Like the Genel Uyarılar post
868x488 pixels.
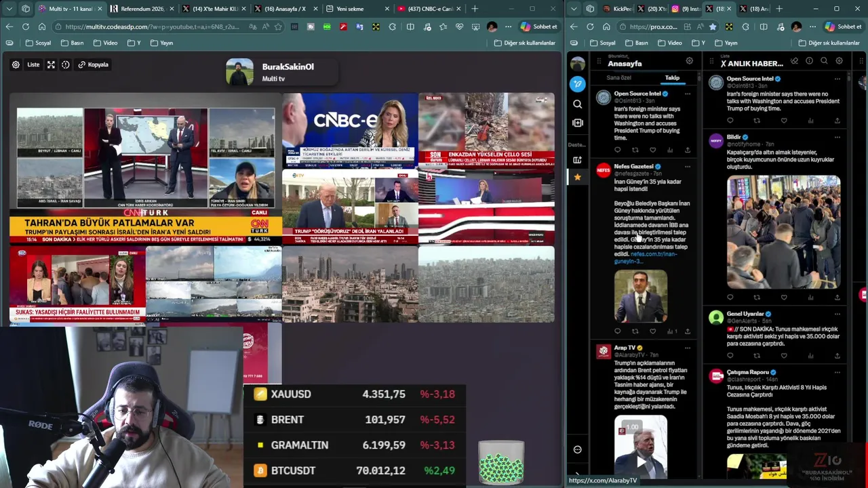783,355
